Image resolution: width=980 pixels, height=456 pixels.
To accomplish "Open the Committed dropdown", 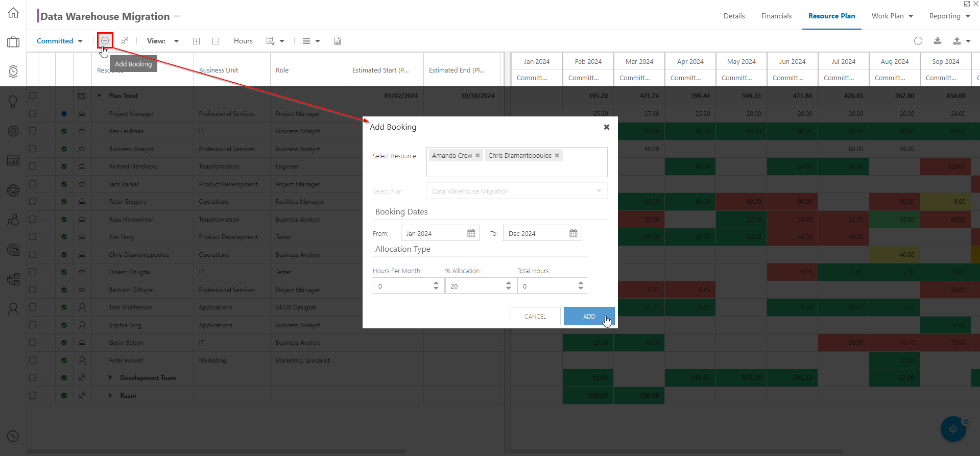I will 60,41.
